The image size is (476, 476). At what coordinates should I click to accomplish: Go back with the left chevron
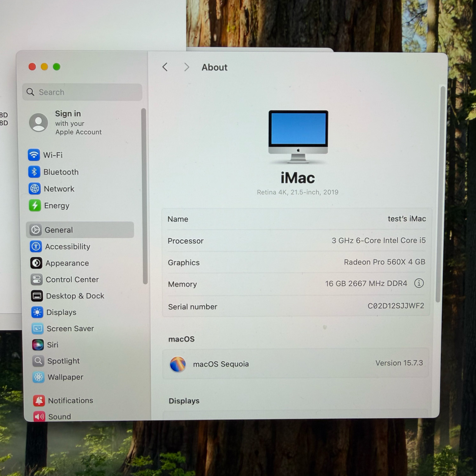point(165,67)
